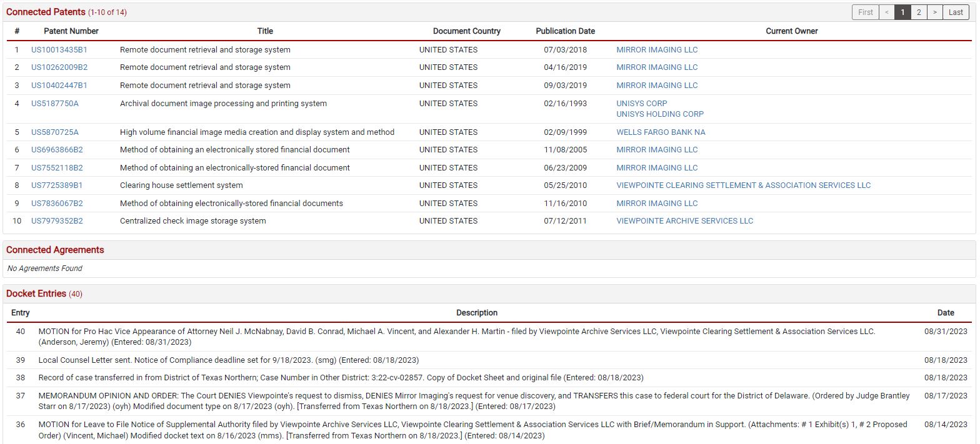Click docket date 08/17/2023
Screen dimensions: 980x444
pos(946,396)
